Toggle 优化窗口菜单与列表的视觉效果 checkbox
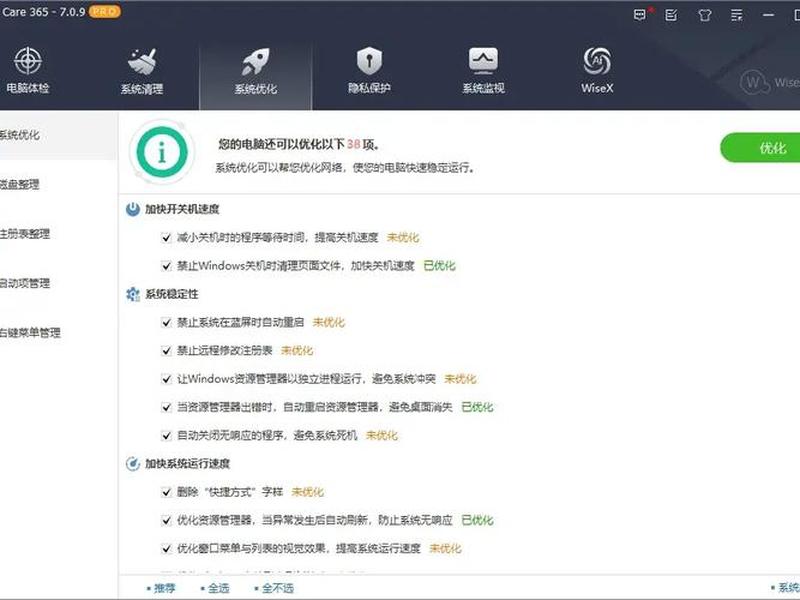Screen dimensions: 800x600 tap(166, 549)
